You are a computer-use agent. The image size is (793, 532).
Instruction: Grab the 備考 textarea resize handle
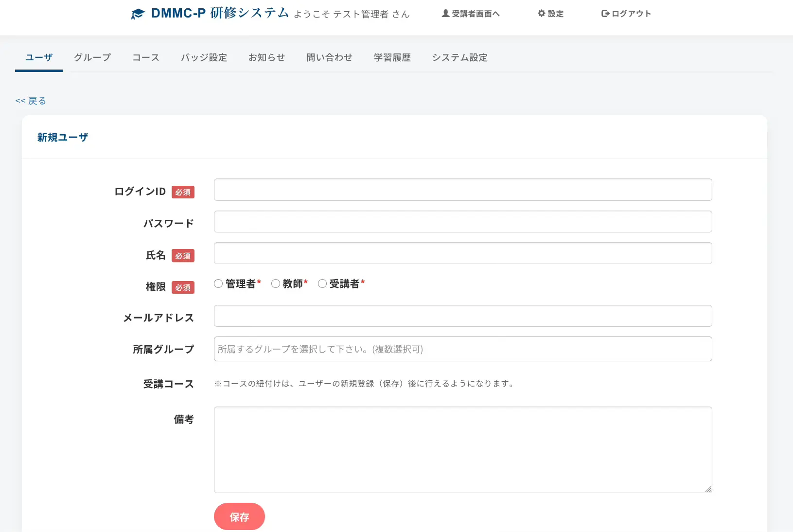[708, 489]
